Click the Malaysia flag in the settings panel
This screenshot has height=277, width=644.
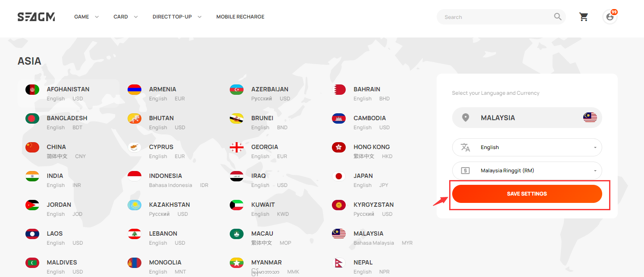pyautogui.click(x=590, y=118)
